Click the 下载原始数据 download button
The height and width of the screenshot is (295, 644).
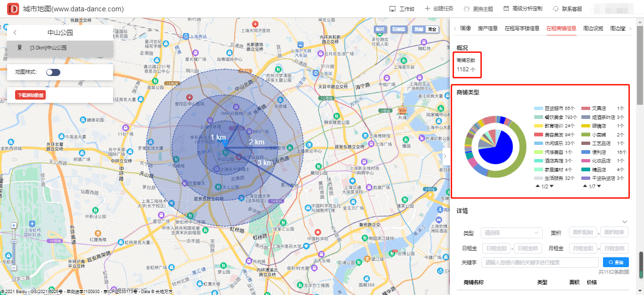point(31,95)
